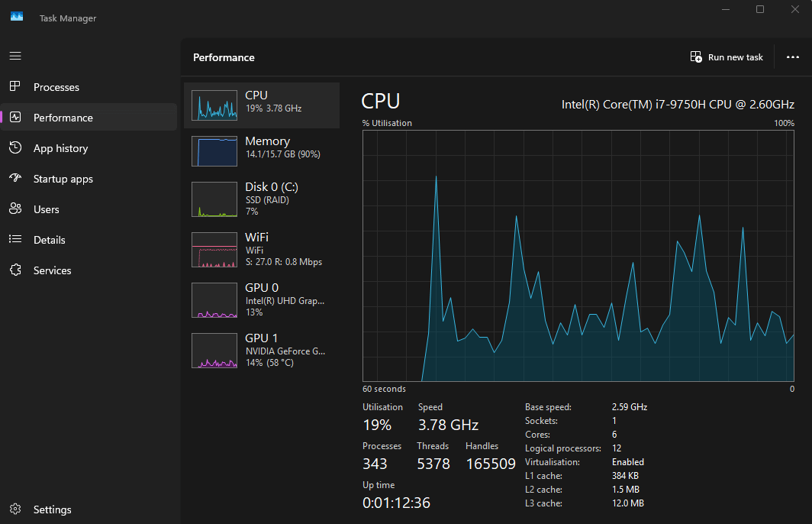This screenshot has width=812, height=524.
Task: Open the Processes page icon
Action: (x=16, y=86)
